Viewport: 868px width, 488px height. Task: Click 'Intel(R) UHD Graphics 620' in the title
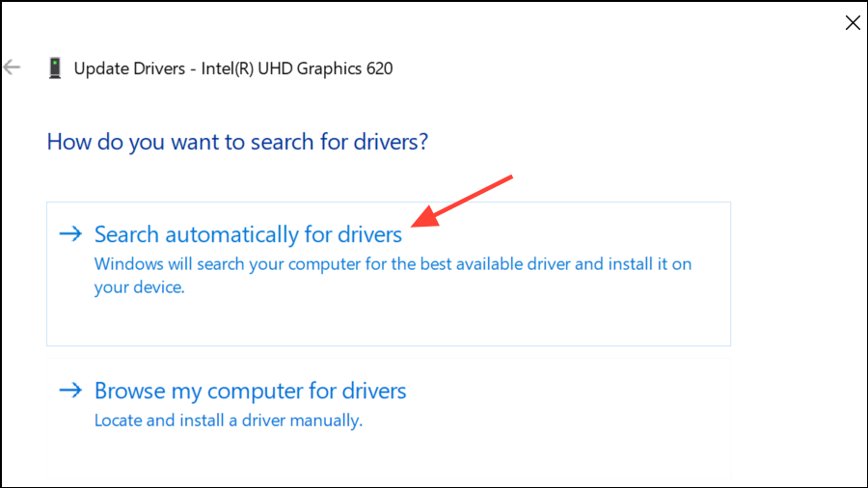[x=298, y=68]
